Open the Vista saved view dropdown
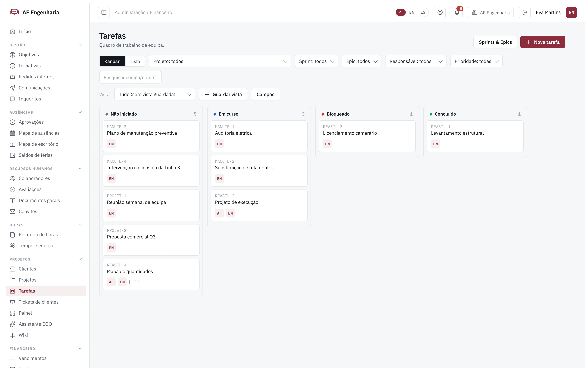Screen dimensions: 588x368 [155, 94]
